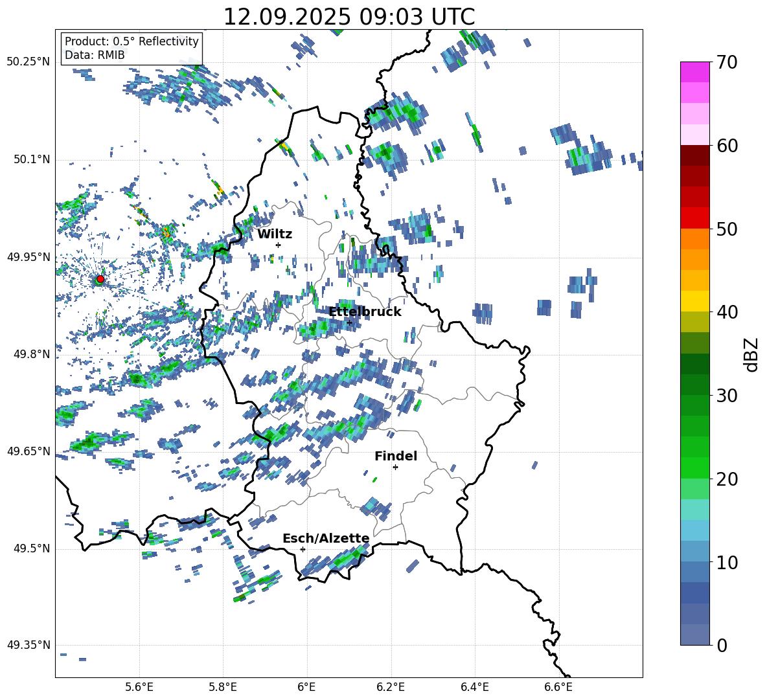Click the 5.8°E longitude label

click(x=223, y=687)
